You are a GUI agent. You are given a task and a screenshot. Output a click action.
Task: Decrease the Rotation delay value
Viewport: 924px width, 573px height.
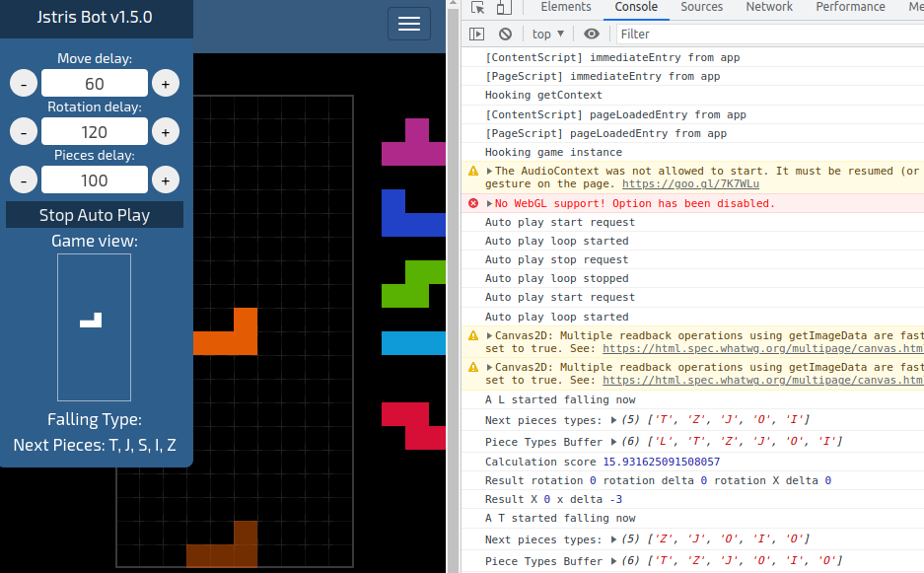click(24, 132)
